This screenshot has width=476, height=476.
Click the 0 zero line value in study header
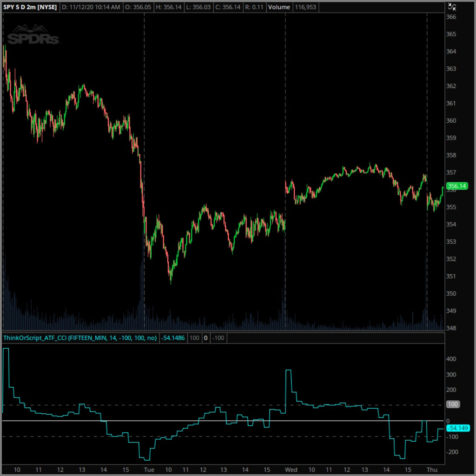[x=205, y=338]
